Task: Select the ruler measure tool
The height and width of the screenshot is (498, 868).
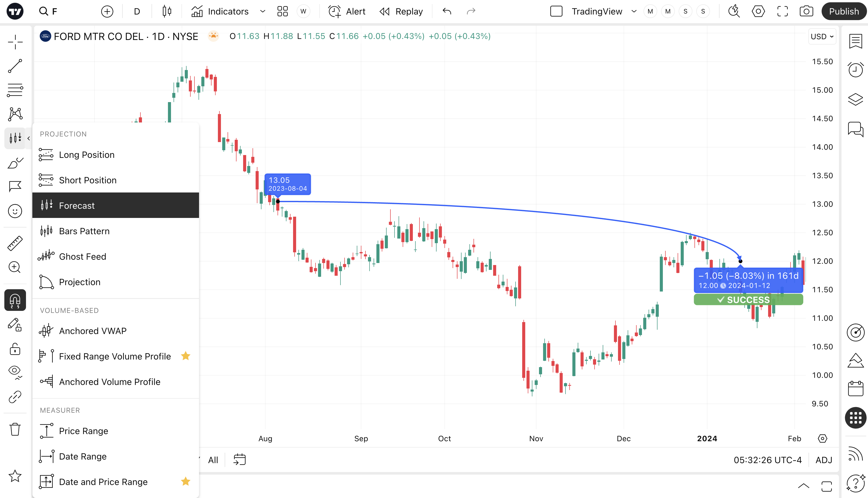Action: click(15, 243)
